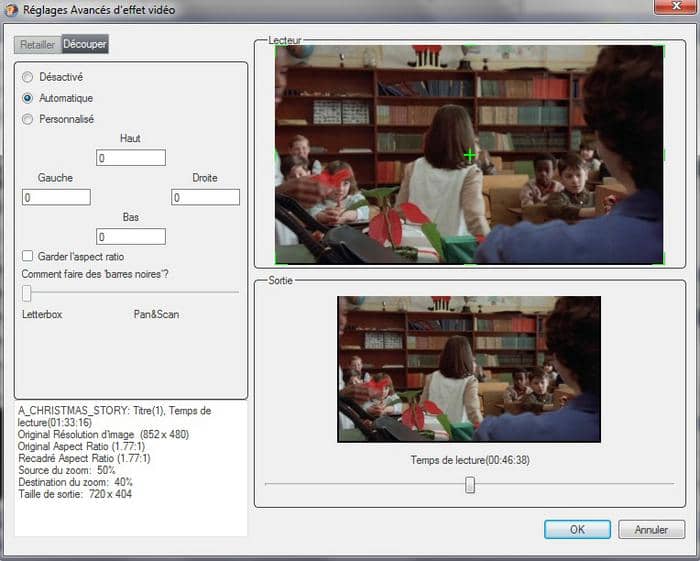Click the 'Source du zoom: 50%' line
Screen dimensions: 700x561
point(67,470)
